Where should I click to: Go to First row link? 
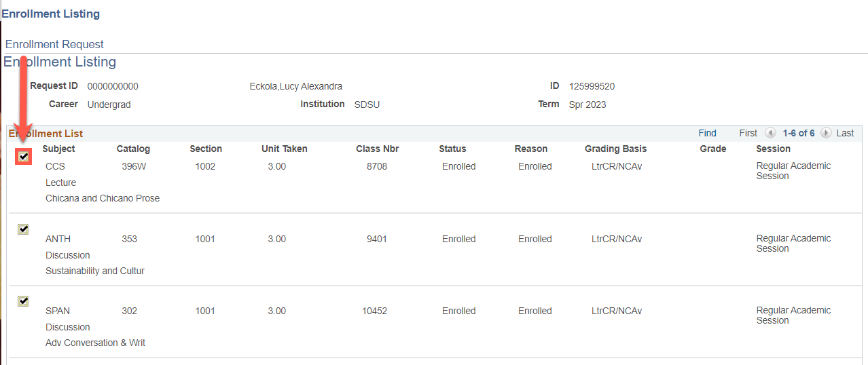[x=748, y=133]
